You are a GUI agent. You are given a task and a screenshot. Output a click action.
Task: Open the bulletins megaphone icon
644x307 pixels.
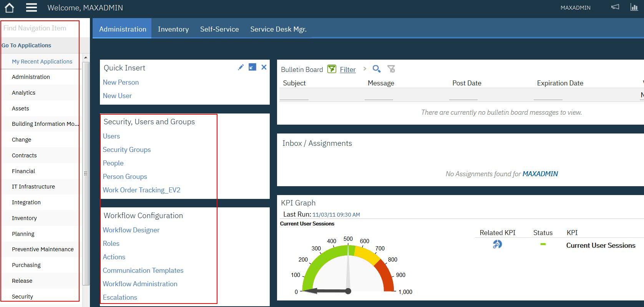pos(615,7)
